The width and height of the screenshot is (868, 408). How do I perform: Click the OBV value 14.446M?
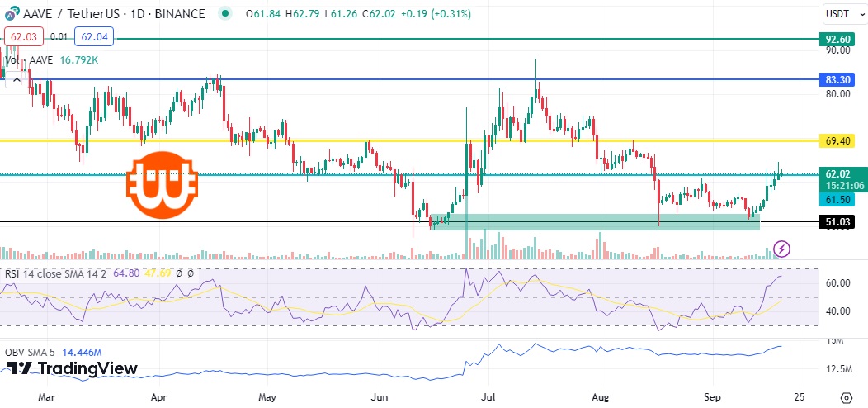82,352
